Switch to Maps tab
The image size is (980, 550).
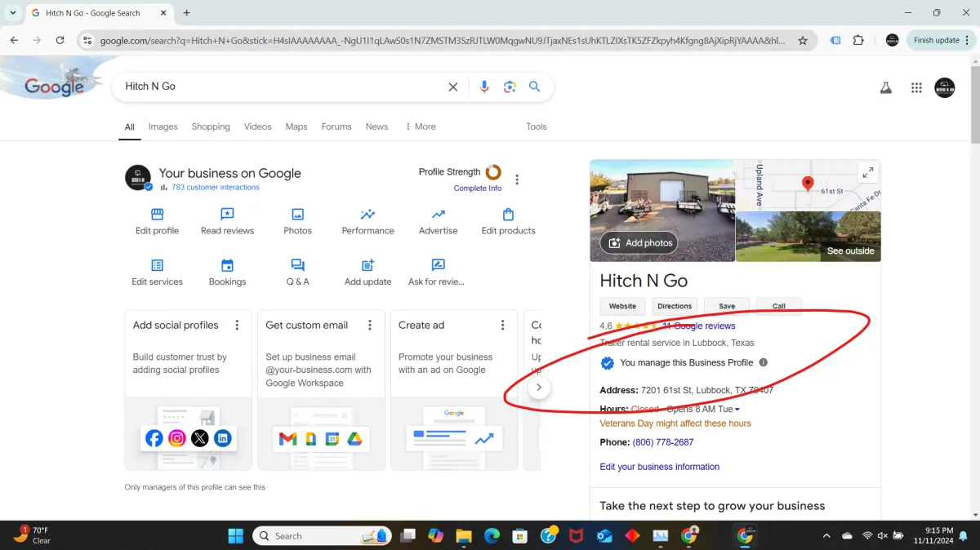pos(296,126)
